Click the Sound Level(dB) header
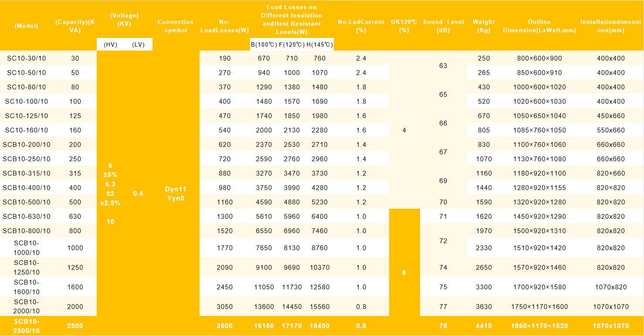Viewport: 644px width, 336px height. tap(443, 26)
